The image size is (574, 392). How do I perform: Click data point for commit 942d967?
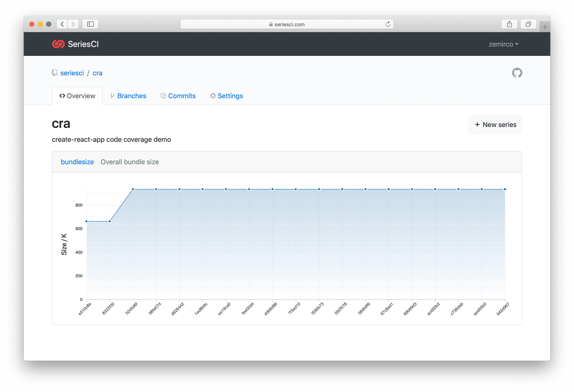click(x=505, y=189)
